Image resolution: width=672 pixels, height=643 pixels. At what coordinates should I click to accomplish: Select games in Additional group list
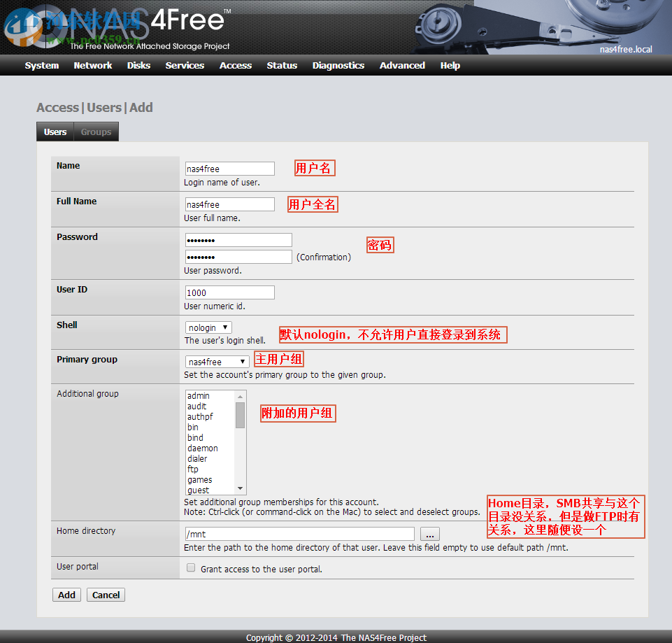(210, 479)
